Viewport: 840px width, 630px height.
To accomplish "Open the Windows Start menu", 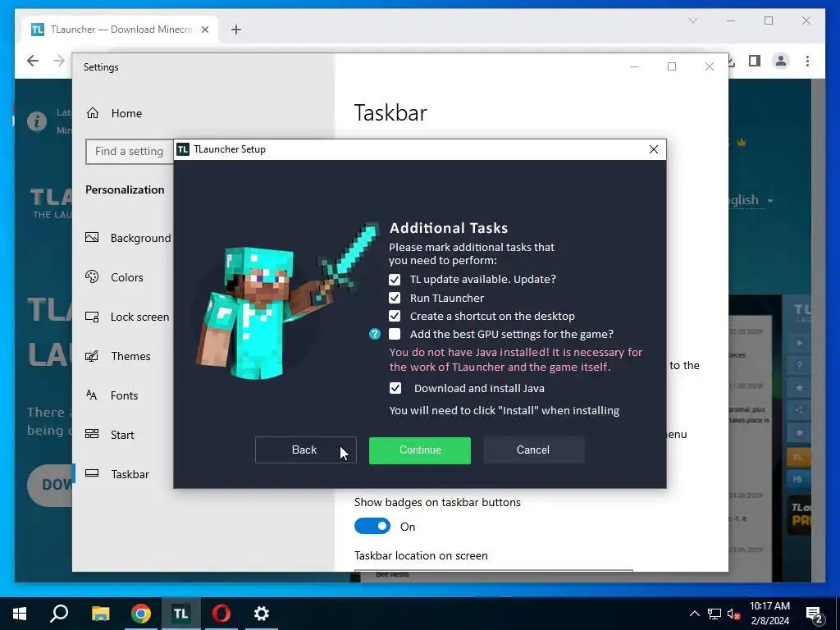I will click(x=20, y=614).
